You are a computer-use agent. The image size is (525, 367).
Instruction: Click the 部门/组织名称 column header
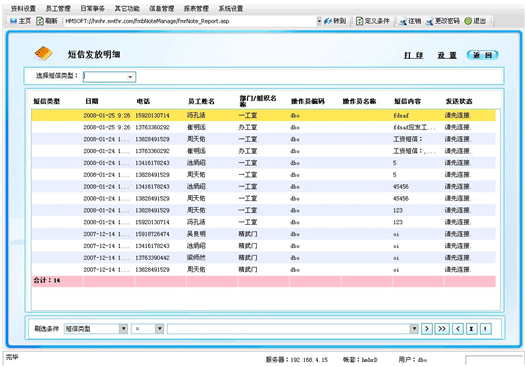[258, 101]
